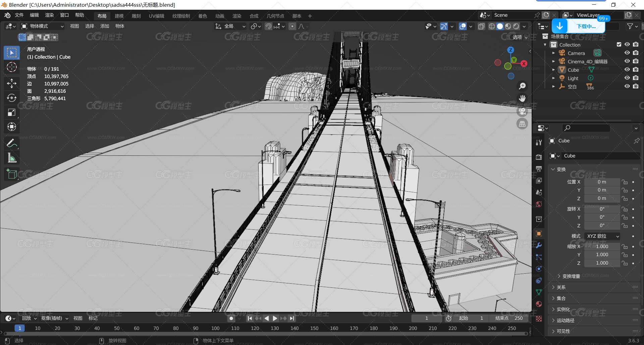Open the Modifiers wrench tab
This screenshot has width=644, height=345.
(x=539, y=245)
